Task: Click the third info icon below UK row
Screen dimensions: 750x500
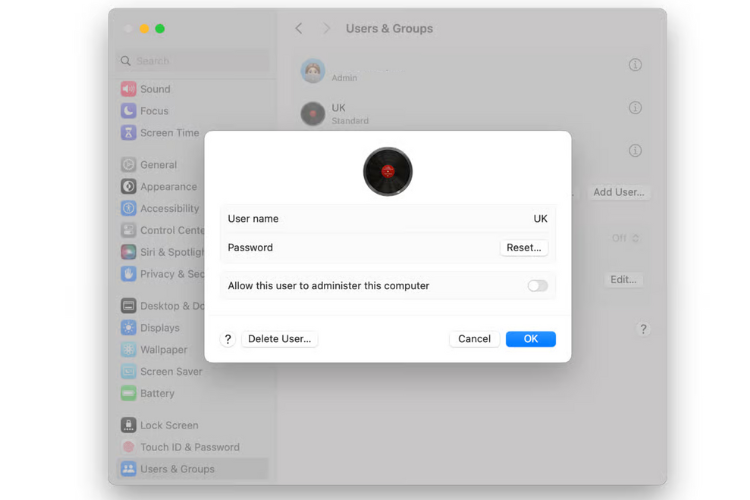Action: (x=635, y=151)
